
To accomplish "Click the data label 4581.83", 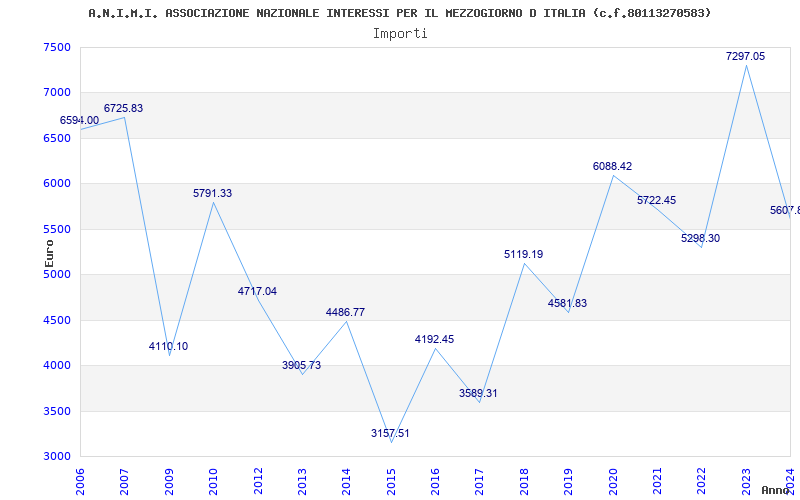I will pyautogui.click(x=567, y=303).
